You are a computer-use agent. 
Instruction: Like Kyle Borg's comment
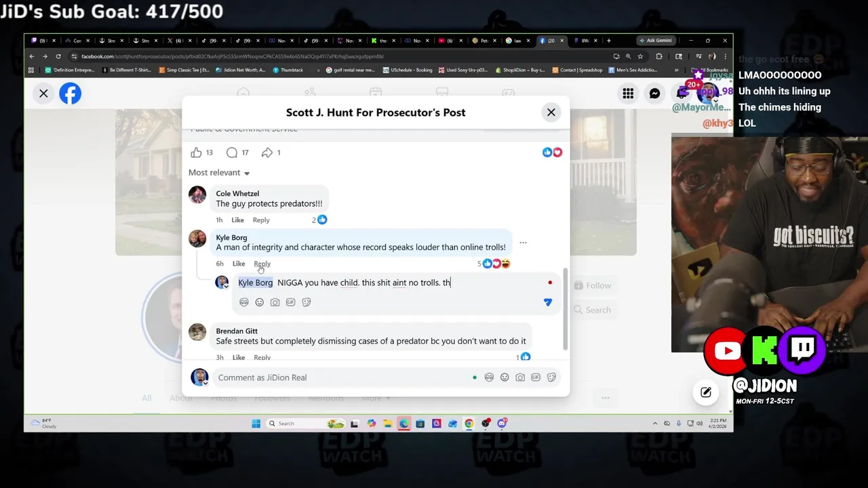tap(239, 264)
